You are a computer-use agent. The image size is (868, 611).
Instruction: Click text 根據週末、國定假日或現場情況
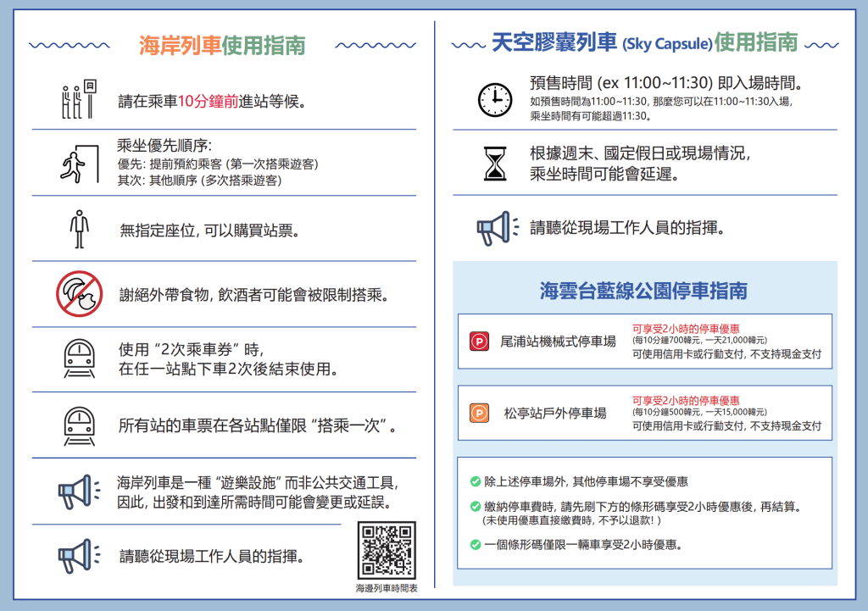click(x=640, y=153)
